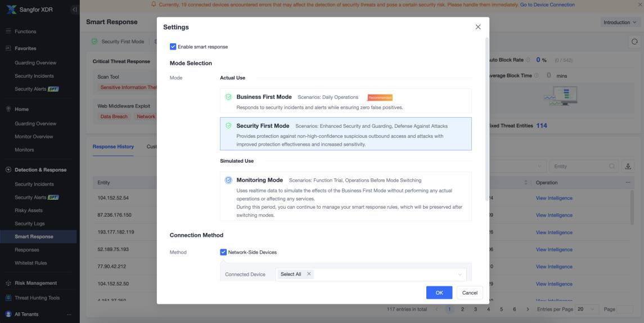Click the Auto Block Rate info icon
Viewport: 644px width, 323px height.
(x=528, y=60)
